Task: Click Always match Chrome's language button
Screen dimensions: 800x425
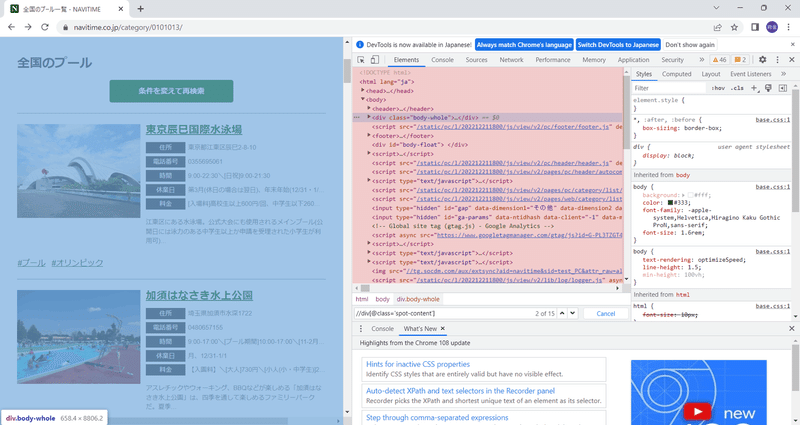Action: click(x=524, y=45)
